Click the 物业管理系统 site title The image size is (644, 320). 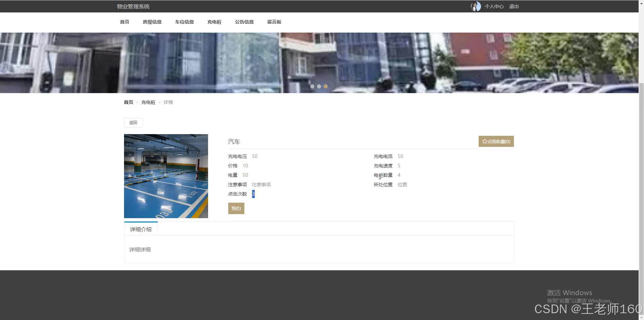point(133,6)
